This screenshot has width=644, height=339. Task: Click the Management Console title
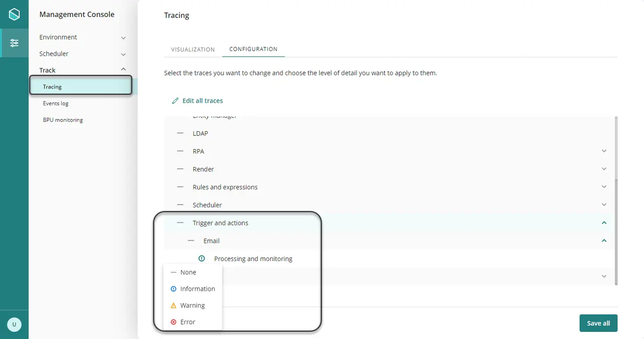point(77,15)
